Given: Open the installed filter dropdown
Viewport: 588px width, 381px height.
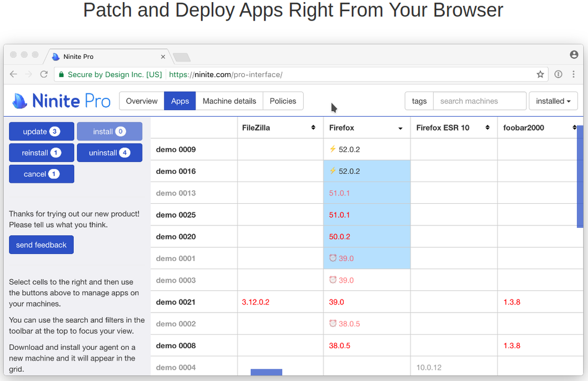Looking at the screenshot, I should 553,101.
